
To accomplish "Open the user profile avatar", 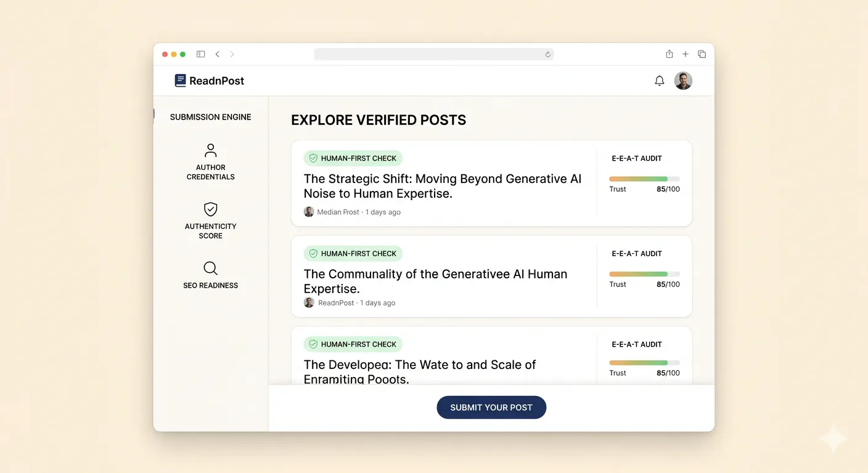I will tap(683, 81).
